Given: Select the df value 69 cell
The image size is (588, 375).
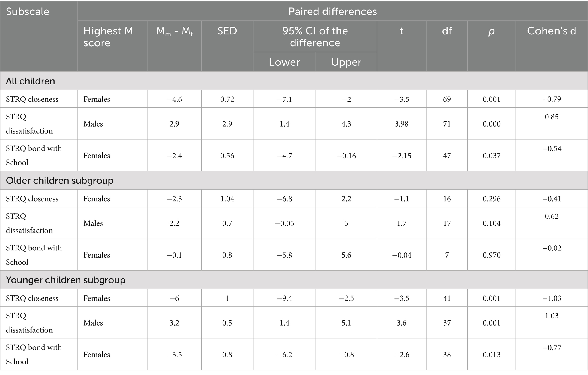Looking at the screenshot, I should tap(447, 99).
